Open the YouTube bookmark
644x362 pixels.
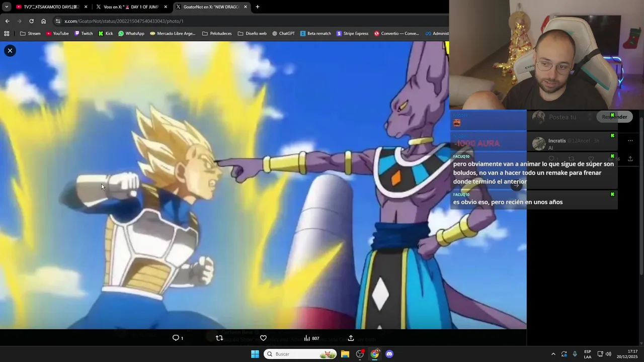[57, 34]
